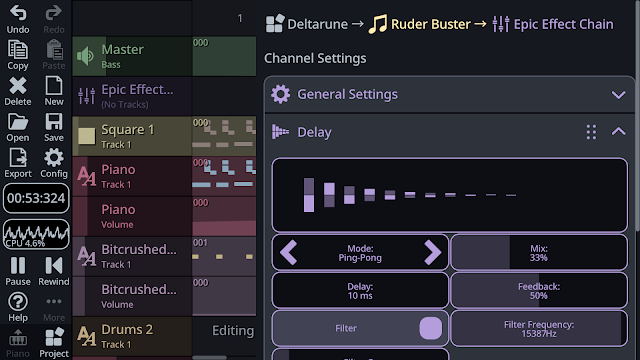Viewport: 640px width, 360px height.
Task: Click the Drums 2 instrument icon
Action: (x=87, y=336)
